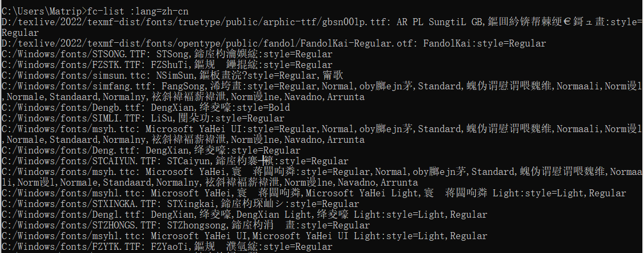The image size is (644, 253).
Task: Click the STZHONGS.TTF STZhongsong line
Action: coord(186,225)
